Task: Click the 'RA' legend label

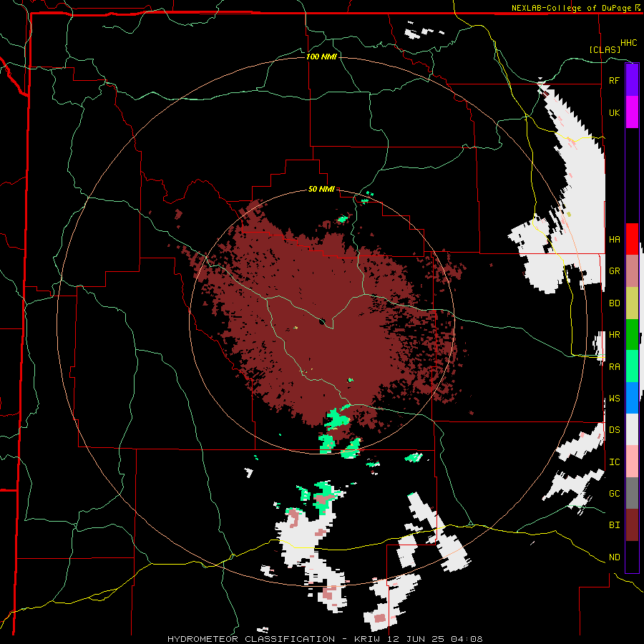Action: tap(614, 367)
